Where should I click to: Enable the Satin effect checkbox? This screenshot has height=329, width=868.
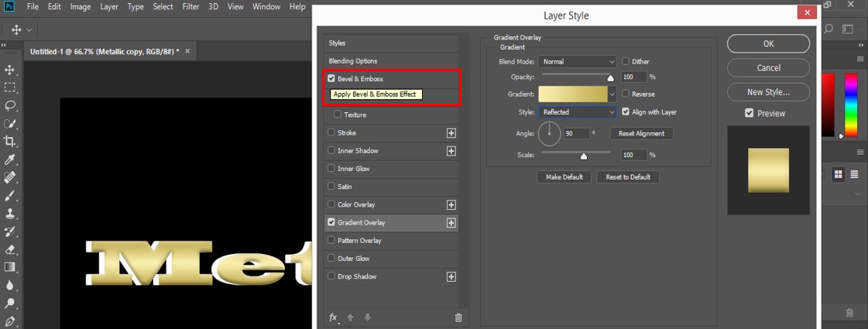tap(331, 187)
